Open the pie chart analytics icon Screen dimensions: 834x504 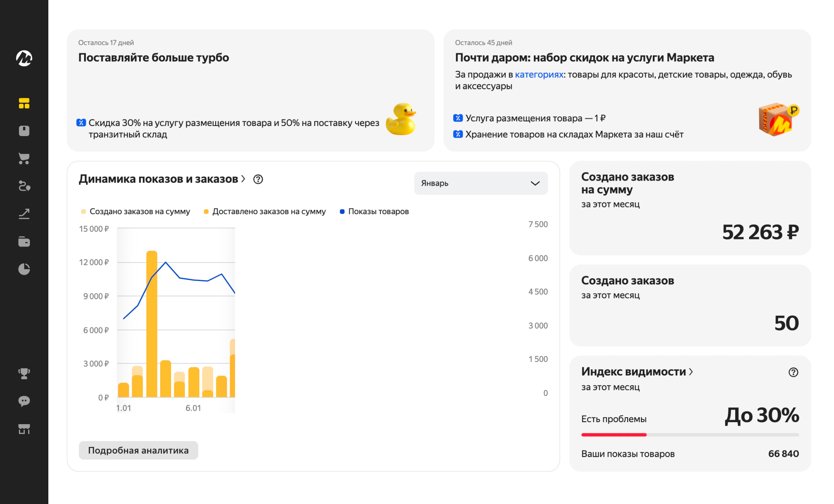pyautogui.click(x=24, y=269)
